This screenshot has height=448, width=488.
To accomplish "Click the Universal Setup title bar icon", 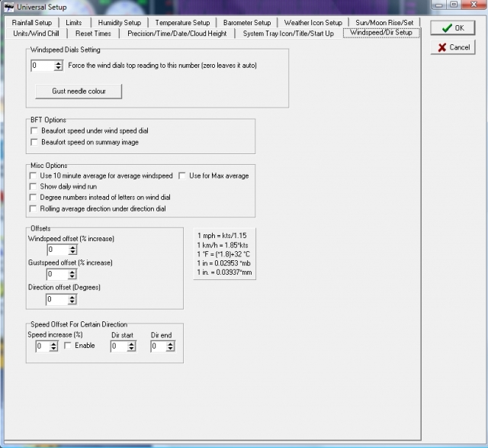I will (x=10, y=7).
